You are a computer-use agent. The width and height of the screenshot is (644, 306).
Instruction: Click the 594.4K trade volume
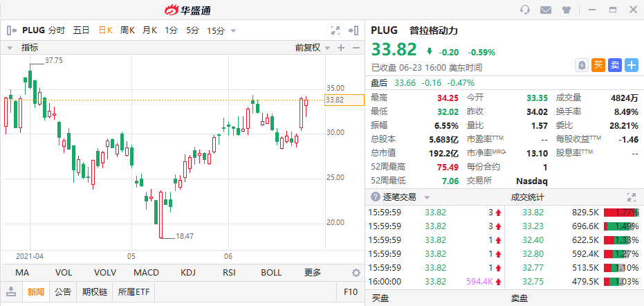coord(480,282)
